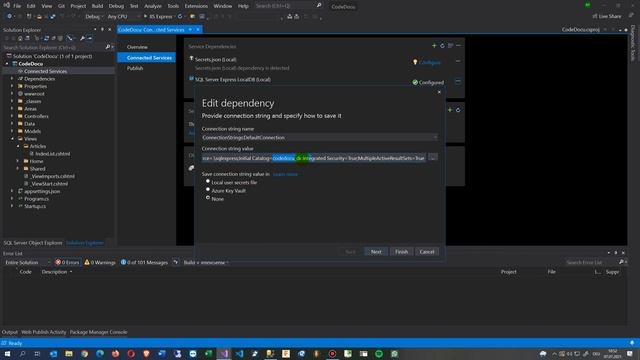Select Azure Key Vault radio option
Screen dimensions: 640x360
click(208, 190)
